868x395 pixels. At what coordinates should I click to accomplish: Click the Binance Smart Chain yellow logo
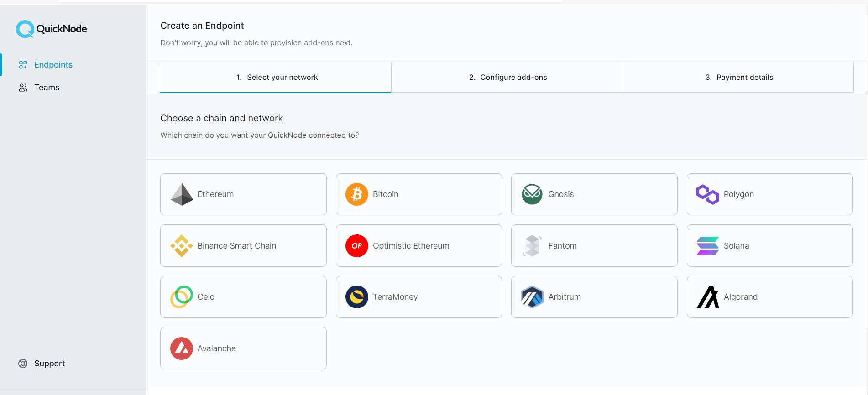pyautogui.click(x=182, y=246)
